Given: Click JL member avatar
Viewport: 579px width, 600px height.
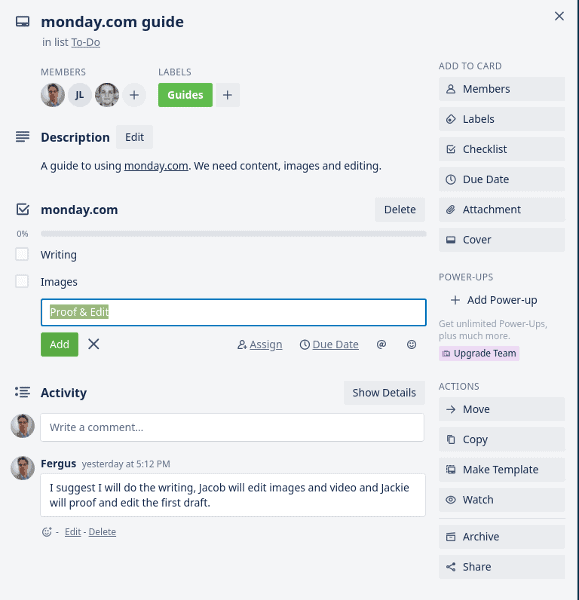Looking at the screenshot, I should click(80, 95).
